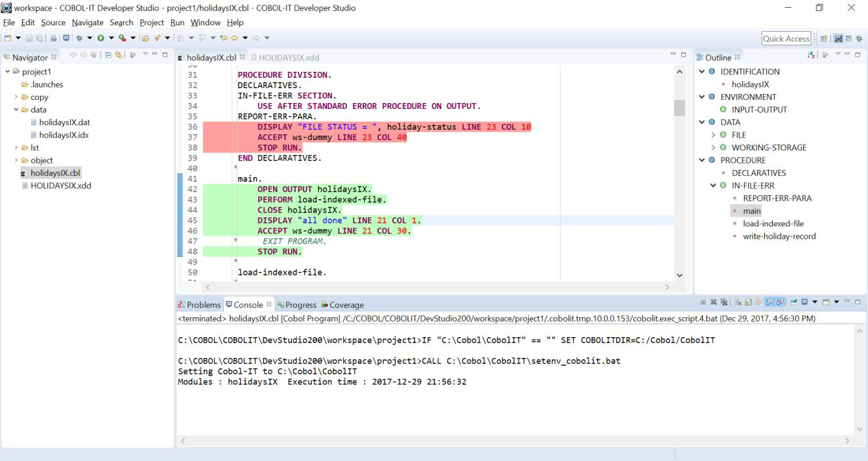Toggle Link with Editor in Navigator
Image resolution: width=868 pixels, height=461 pixels.
tap(119, 56)
